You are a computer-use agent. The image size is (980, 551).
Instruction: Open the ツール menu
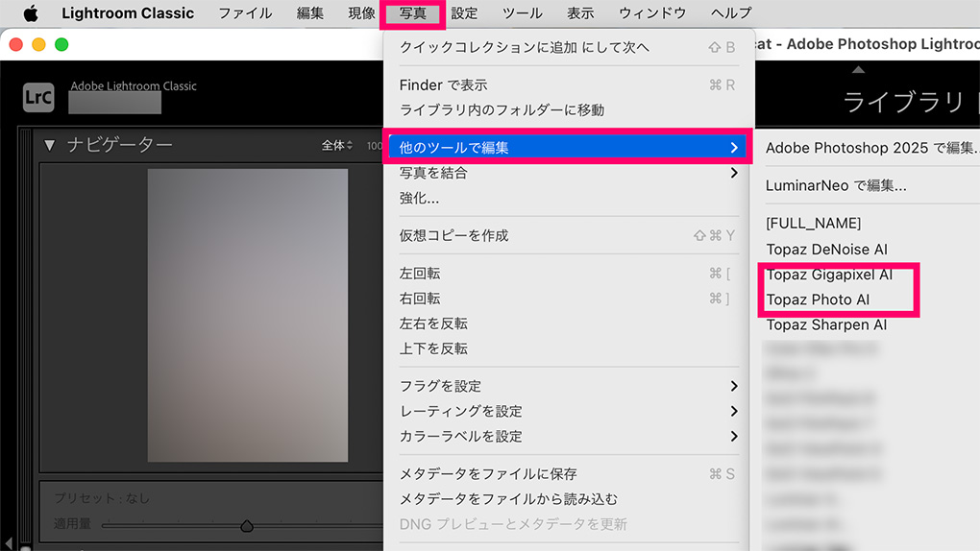click(523, 13)
